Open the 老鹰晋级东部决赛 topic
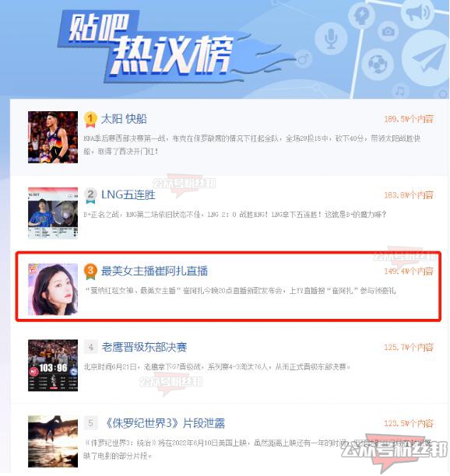 coord(144,347)
